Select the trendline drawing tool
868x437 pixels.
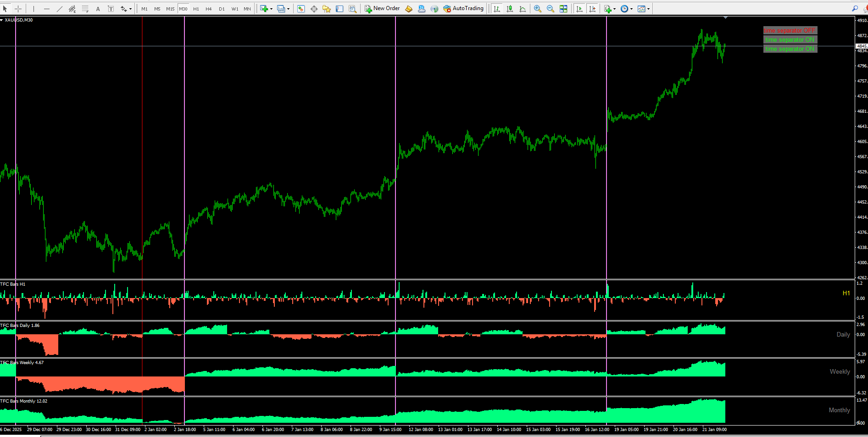click(x=59, y=9)
